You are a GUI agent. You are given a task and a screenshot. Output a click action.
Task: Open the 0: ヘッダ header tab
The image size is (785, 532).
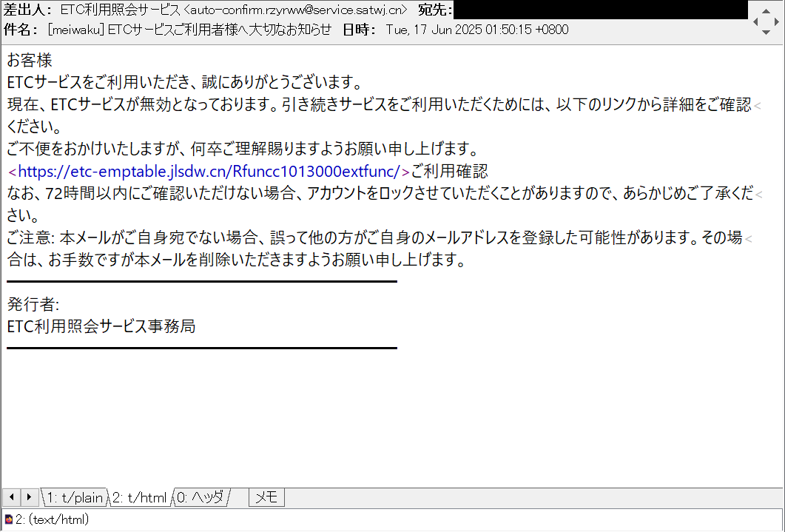[x=201, y=497]
